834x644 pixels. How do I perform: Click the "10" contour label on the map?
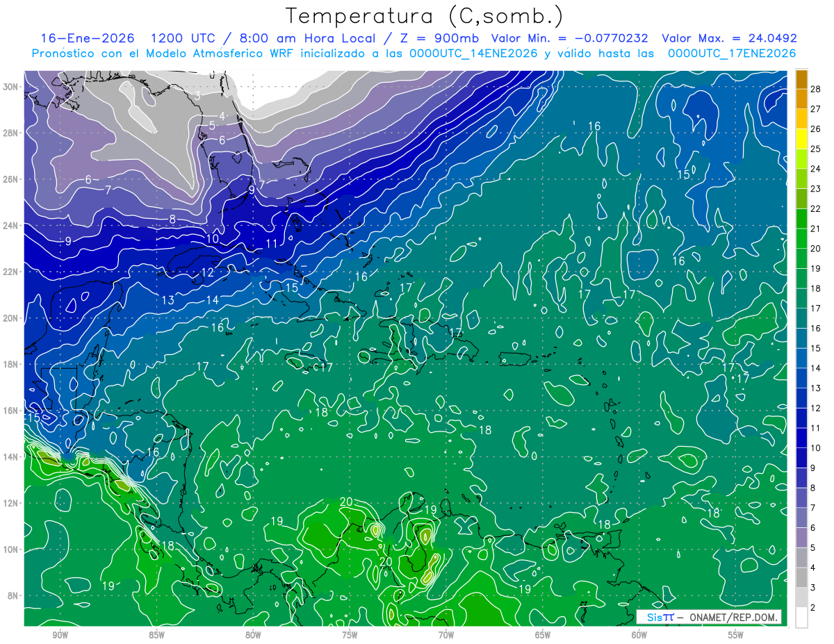212,238
